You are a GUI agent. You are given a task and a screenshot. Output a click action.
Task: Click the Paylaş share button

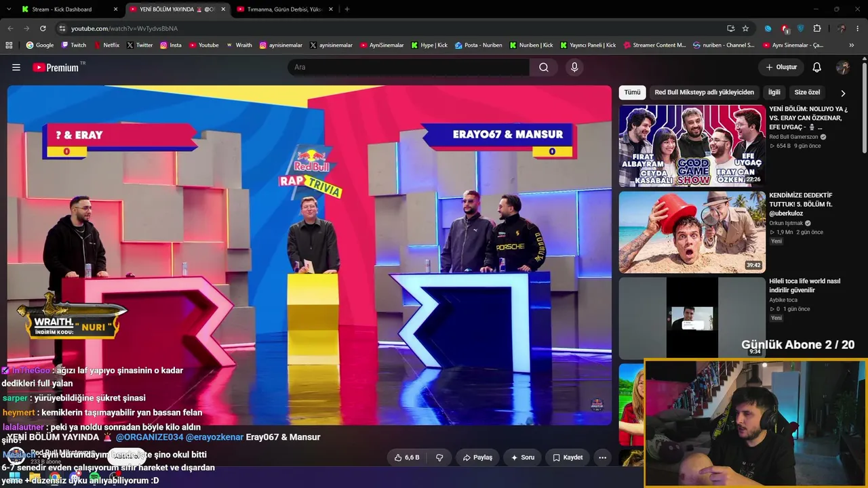coord(477,457)
